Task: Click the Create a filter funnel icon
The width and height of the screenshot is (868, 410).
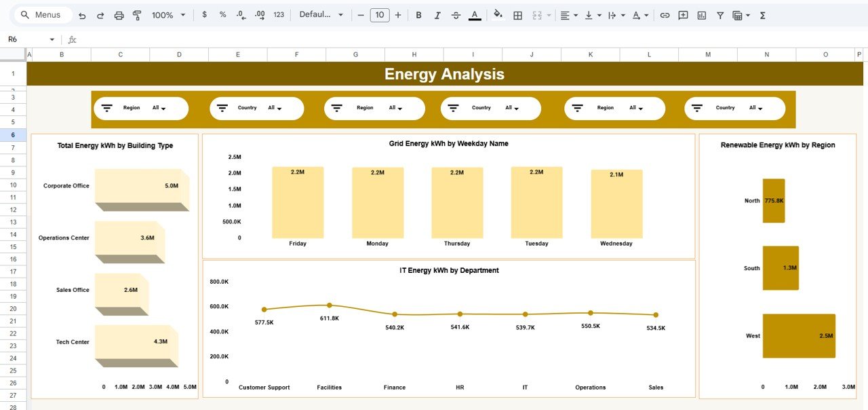Action: click(719, 14)
